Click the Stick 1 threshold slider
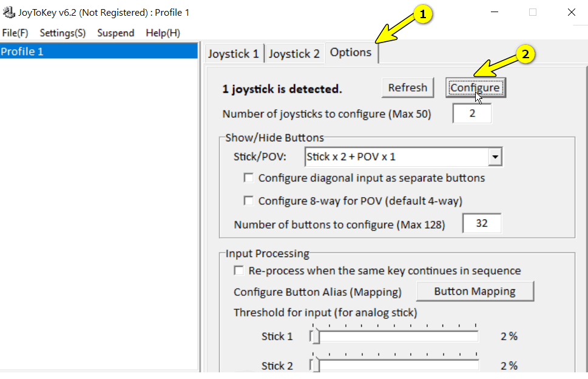The image size is (588, 379). pyautogui.click(x=394, y=337)
